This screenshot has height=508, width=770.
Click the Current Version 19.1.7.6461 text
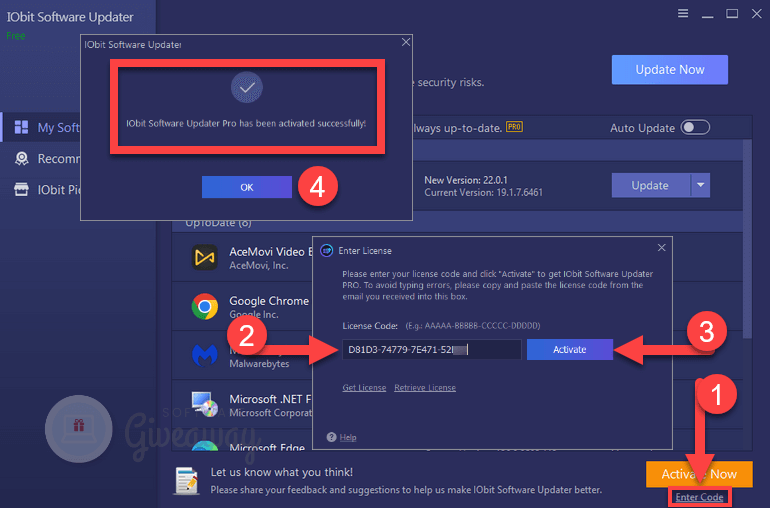[x=483, y=193]
